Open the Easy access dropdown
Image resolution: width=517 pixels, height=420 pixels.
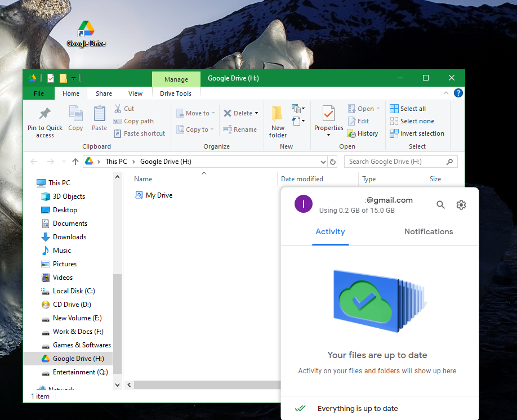(298, 121)
